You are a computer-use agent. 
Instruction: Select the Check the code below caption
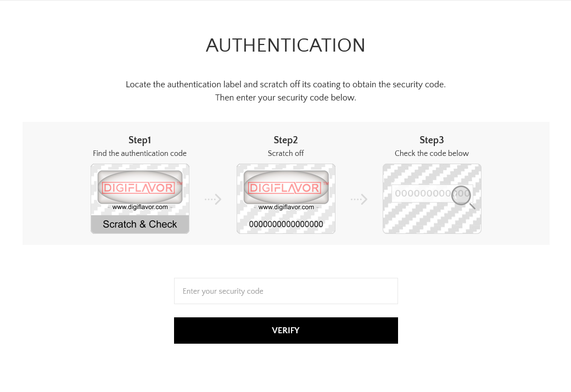(432, 154)
